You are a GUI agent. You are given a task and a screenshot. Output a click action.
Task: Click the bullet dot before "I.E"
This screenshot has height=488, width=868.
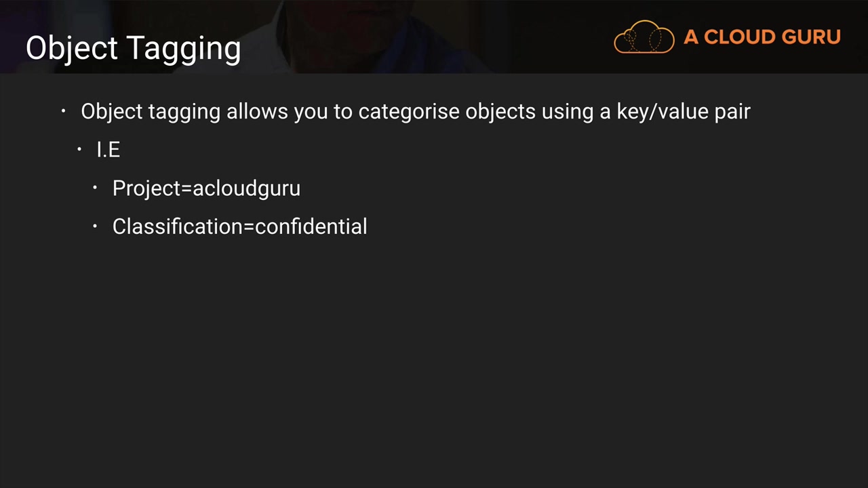click(79, 149)
